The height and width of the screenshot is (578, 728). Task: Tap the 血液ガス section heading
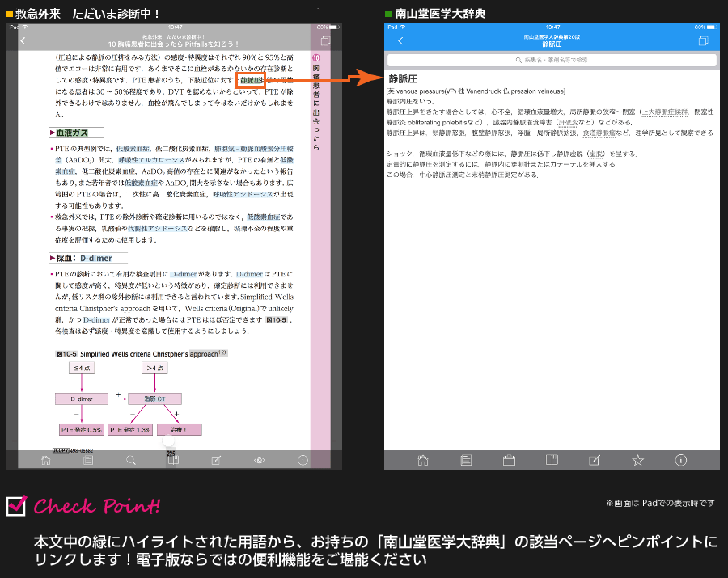[72, 133]
